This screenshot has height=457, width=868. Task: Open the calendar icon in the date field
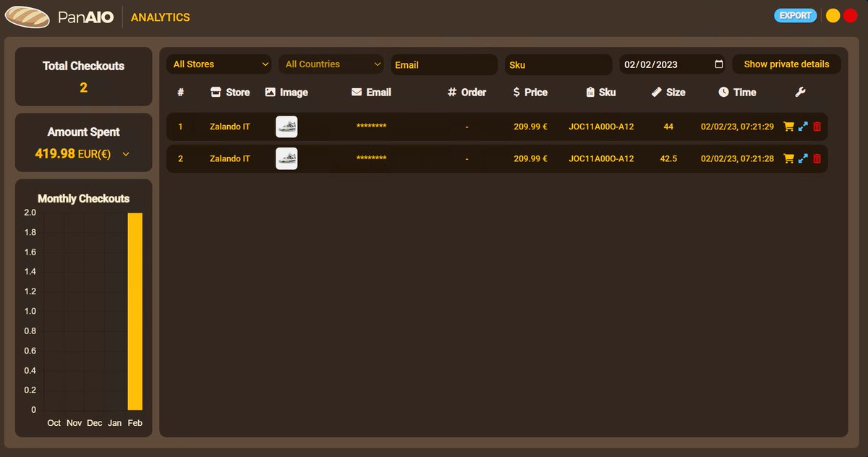tap(719, 64)
